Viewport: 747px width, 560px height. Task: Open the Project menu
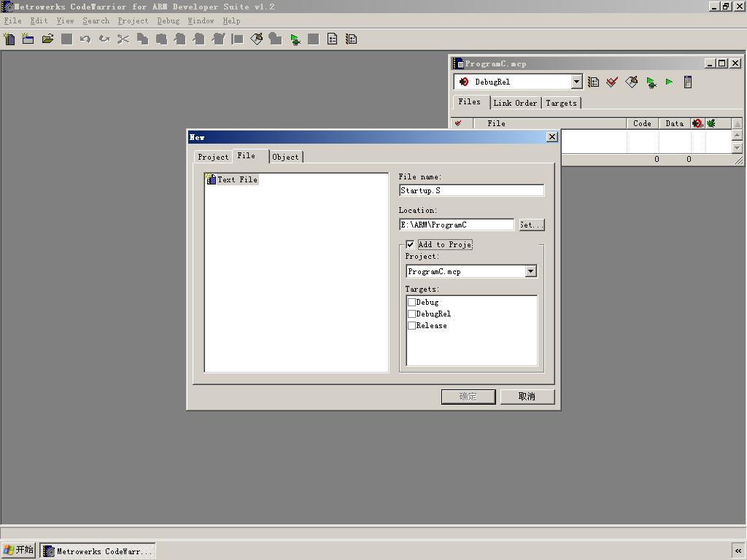click(x=133, y=21)
